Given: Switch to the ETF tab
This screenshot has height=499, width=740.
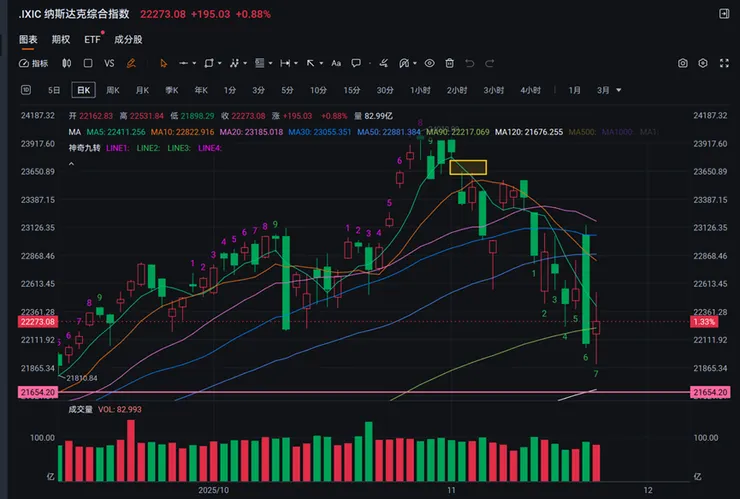Looking at the screenshot, I should (x=92, y=40).
